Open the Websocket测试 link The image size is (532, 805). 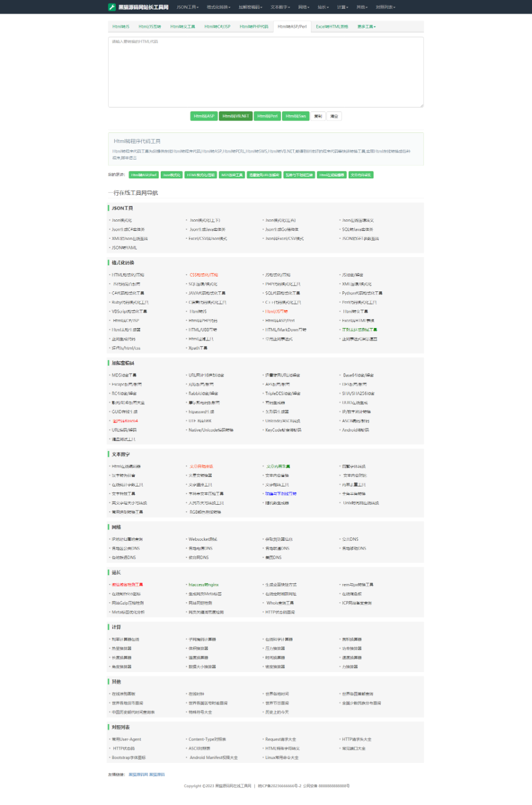(x=203, y=539)
